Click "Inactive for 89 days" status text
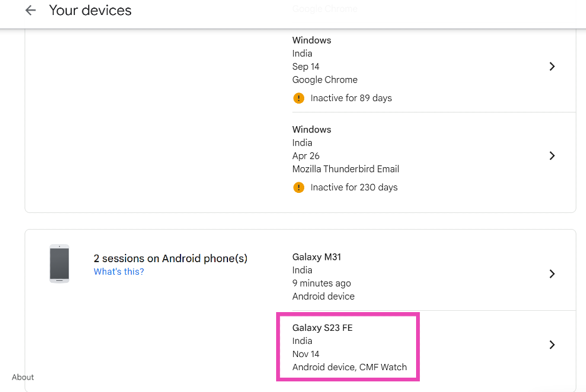This screenshot has width=586, height=392. [351, 98]
